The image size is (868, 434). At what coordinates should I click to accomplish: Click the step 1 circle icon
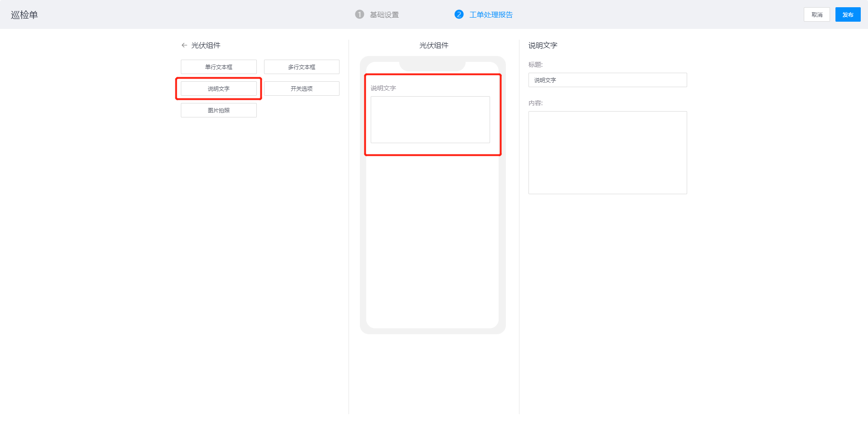(359, 14)
